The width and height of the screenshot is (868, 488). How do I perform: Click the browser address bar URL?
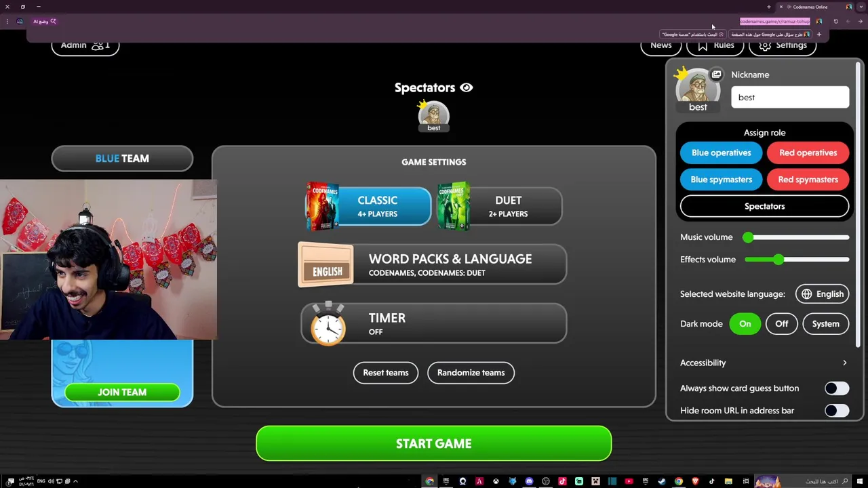click(x=775, y=21)
